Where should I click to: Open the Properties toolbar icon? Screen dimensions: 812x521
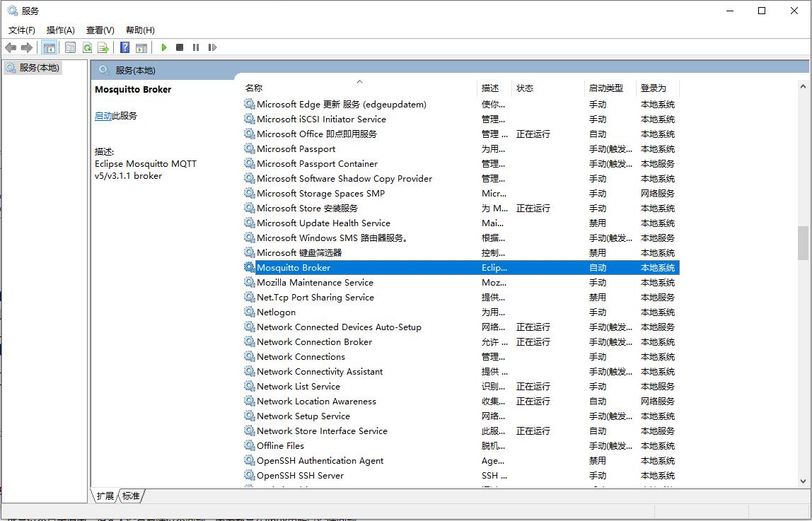pos(71,47)
